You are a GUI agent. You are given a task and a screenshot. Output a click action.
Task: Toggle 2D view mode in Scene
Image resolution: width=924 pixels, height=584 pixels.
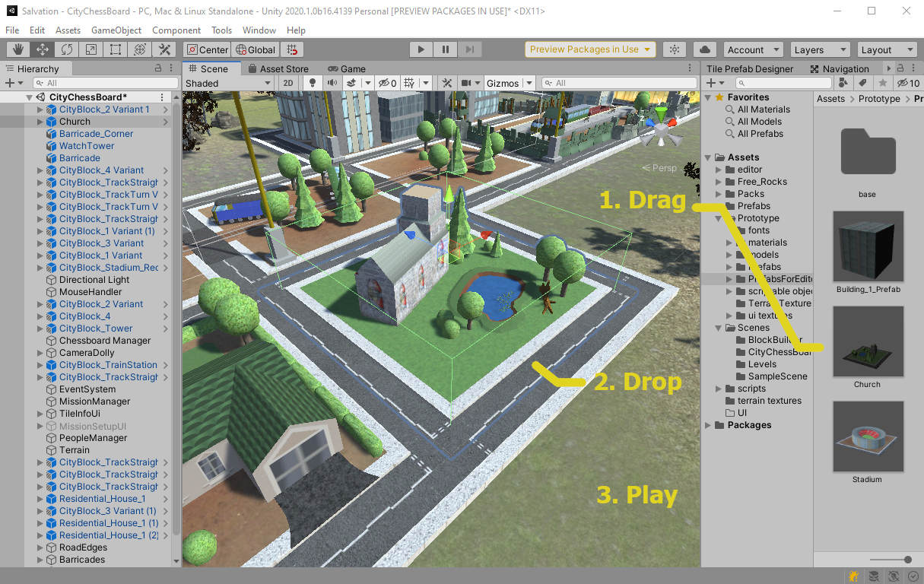[x=288, y=83]
